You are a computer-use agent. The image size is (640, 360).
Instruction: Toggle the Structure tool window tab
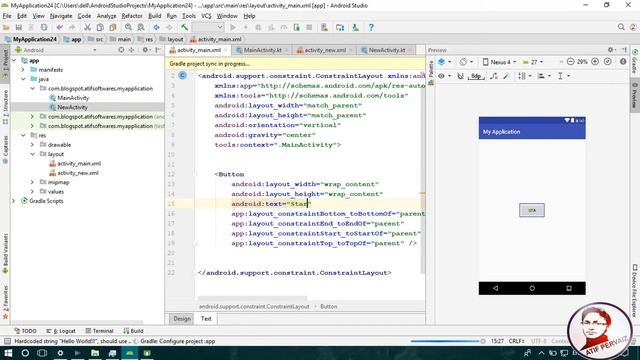[x=5, y=107]
